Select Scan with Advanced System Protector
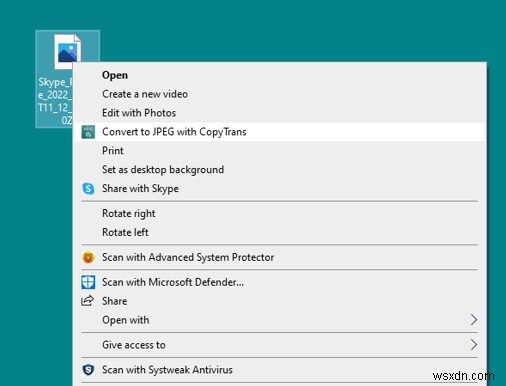506x386 pixels. (x=279, y=257)
